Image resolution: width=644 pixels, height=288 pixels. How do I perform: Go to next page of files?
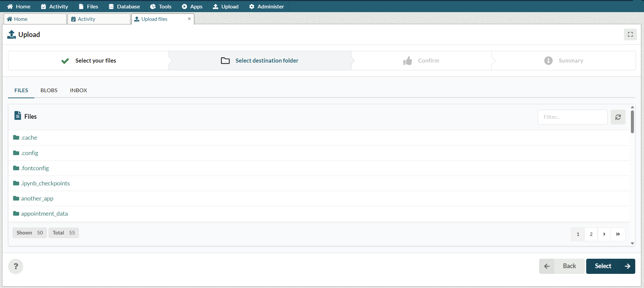(604, 234)
